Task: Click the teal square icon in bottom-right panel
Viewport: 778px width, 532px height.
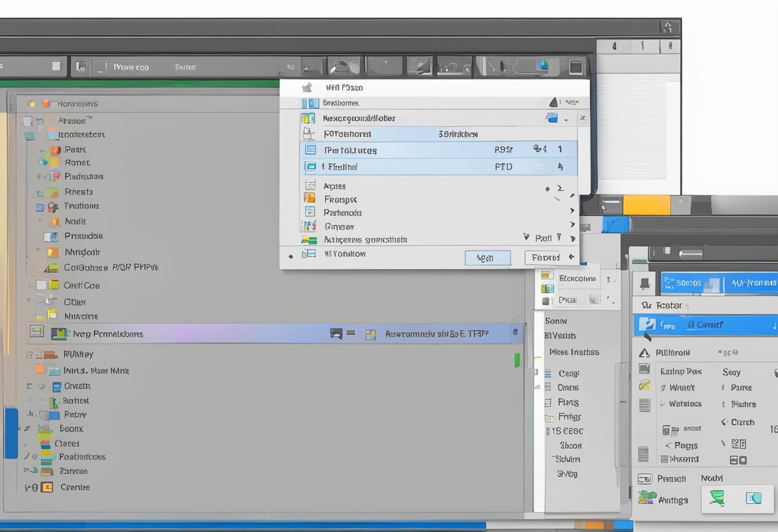Action: tap(753, 498)
